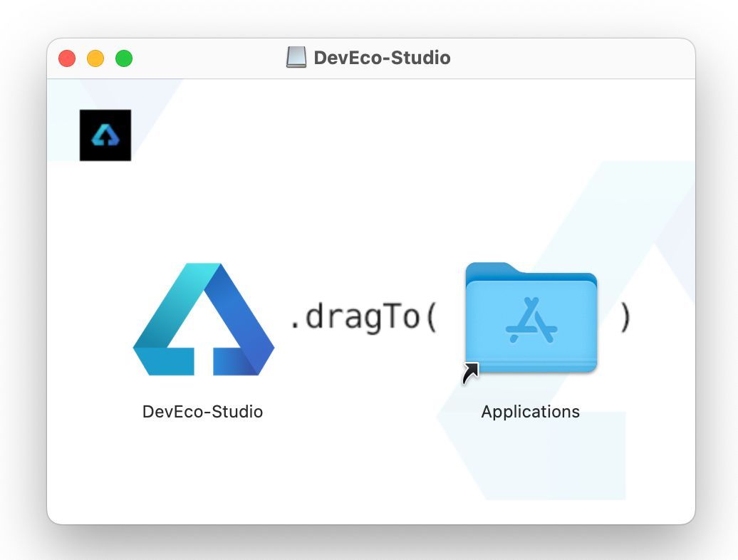
Task: Zoom the window with the green button
Action: (x=124, y=58)
